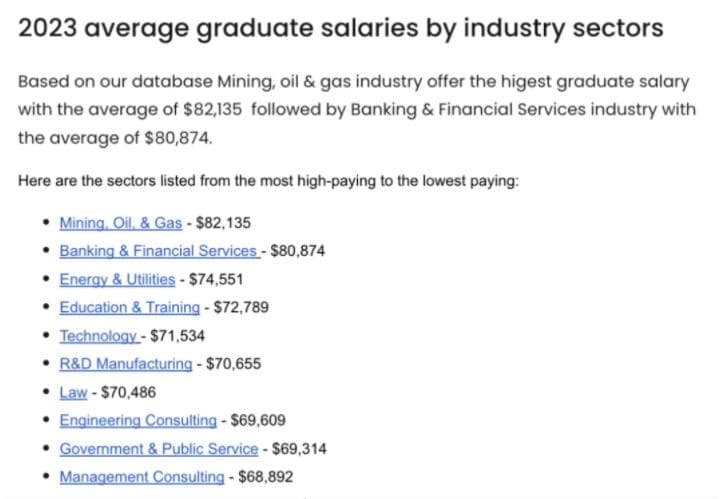Click the $72,789 salary next to Education & Training

click(241, 308)
